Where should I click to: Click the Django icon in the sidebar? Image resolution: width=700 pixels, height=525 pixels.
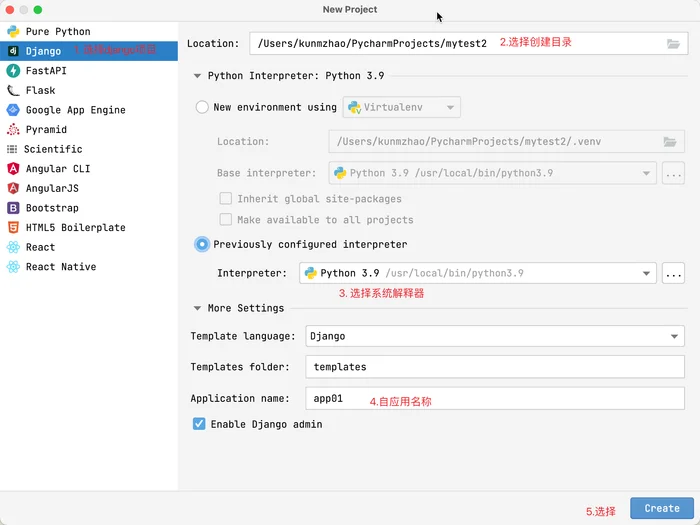tap(13, 51)
